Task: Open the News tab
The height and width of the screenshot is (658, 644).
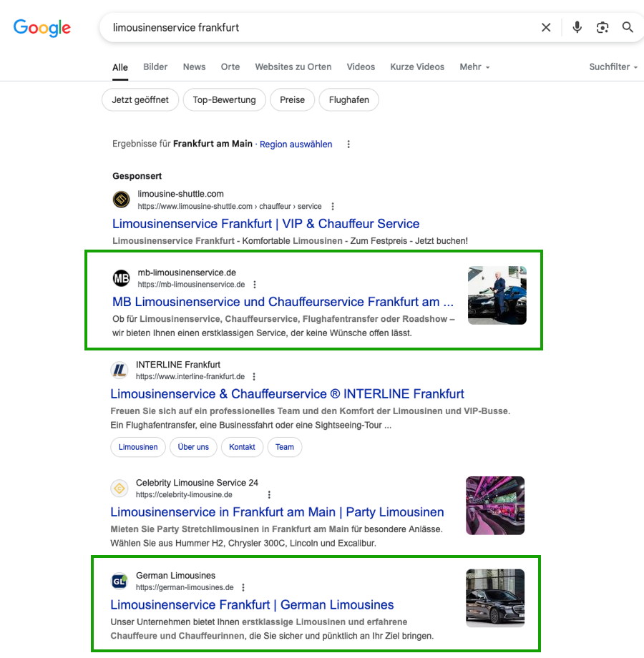Action: pos(194,67)
